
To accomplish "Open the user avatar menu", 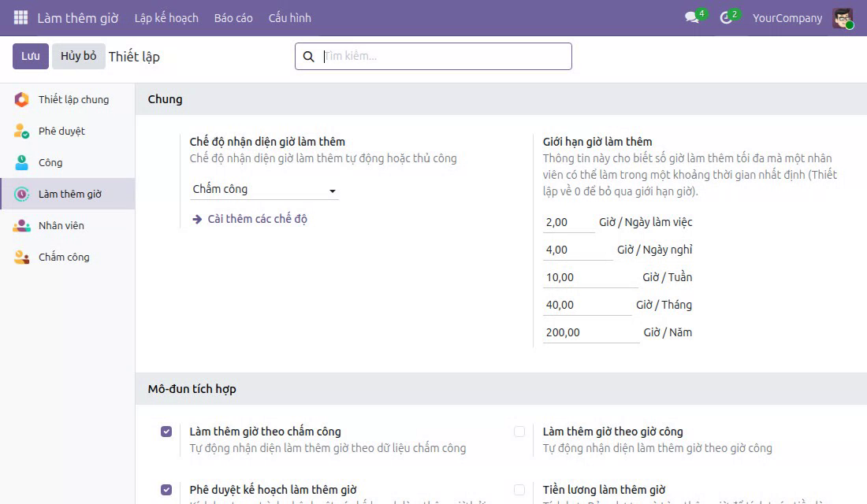I will pos(843,18).
